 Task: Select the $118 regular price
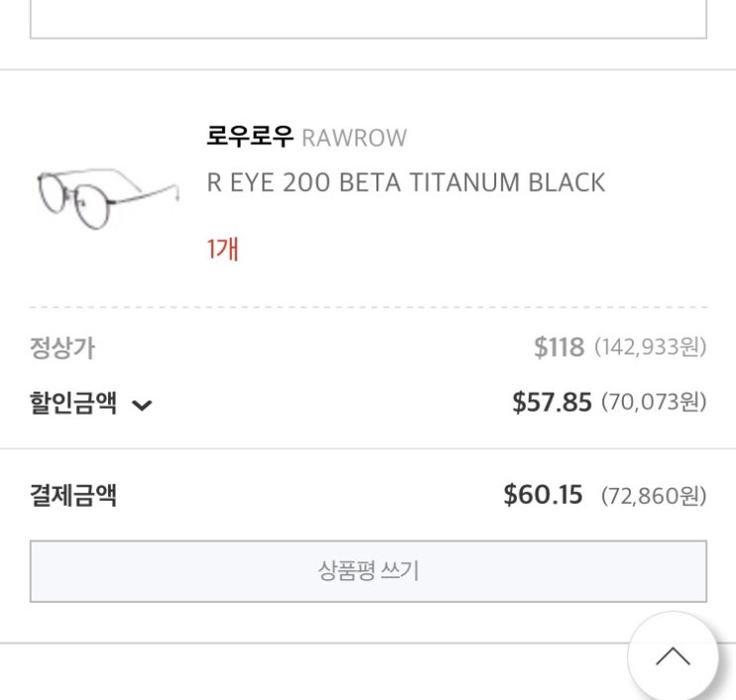pos(559,348)
